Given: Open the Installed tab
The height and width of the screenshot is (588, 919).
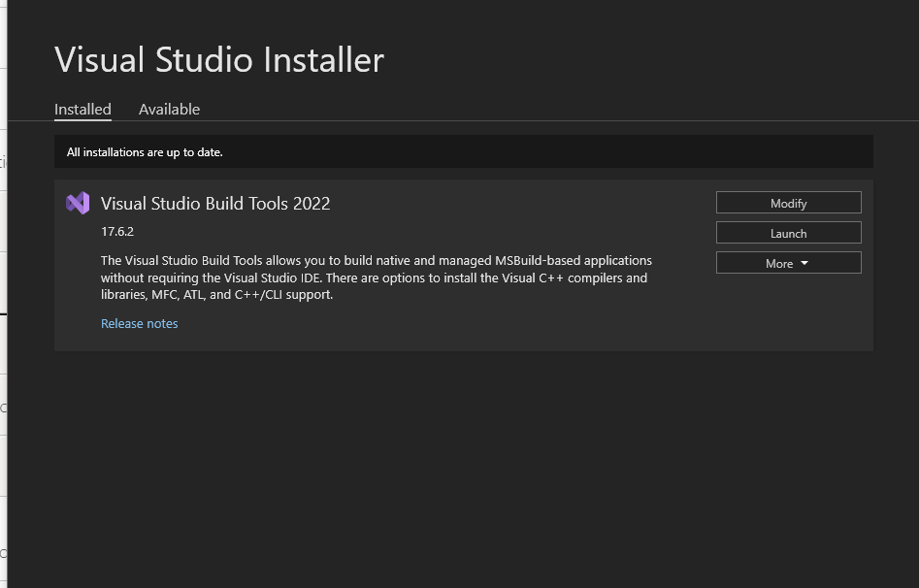Looking at the screenshot, I should point(82,109).
